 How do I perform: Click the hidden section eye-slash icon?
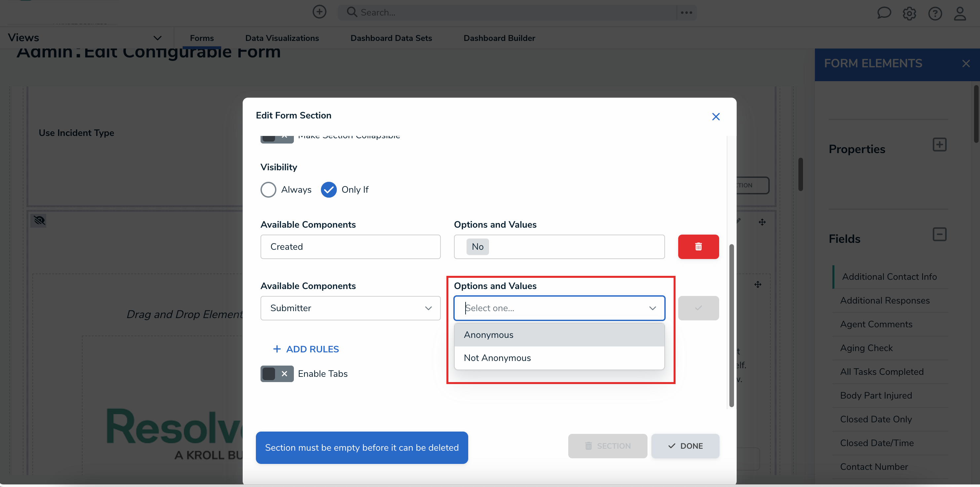[39, 220]
